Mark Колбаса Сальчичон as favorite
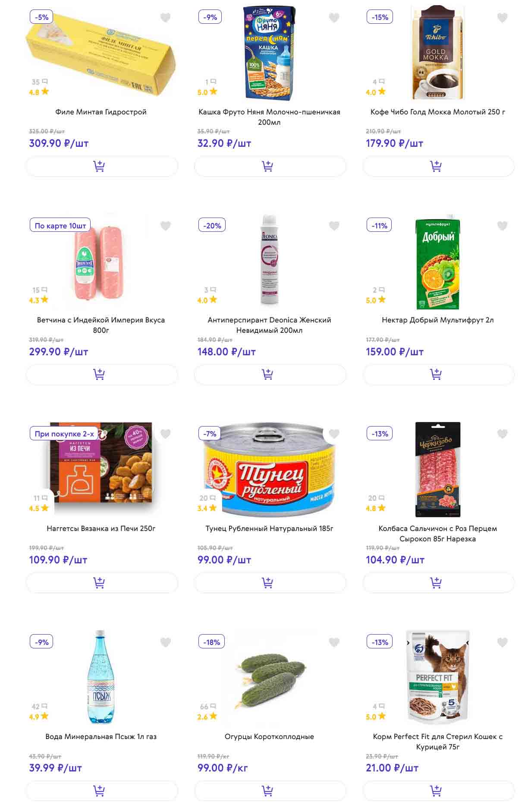This screenshot has width=528, height=812. pyautogui.click(x=502, y=434)
